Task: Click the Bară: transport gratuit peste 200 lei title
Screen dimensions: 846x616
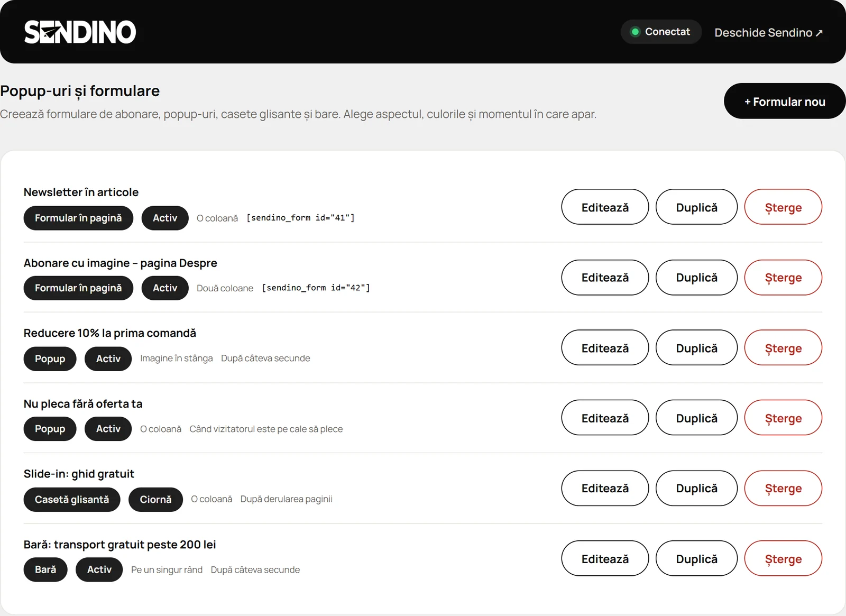Action: click(x=119, y=545)
